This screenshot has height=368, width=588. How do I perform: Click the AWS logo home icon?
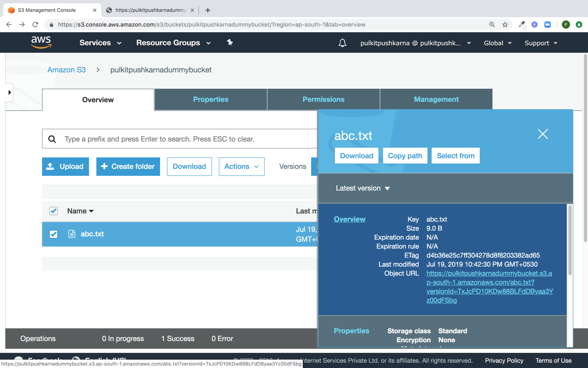41,43
